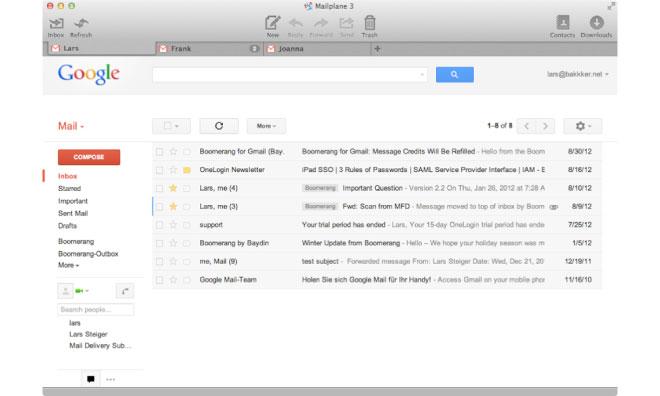
Task: Open Sent Mail folder
Action: 73,213
